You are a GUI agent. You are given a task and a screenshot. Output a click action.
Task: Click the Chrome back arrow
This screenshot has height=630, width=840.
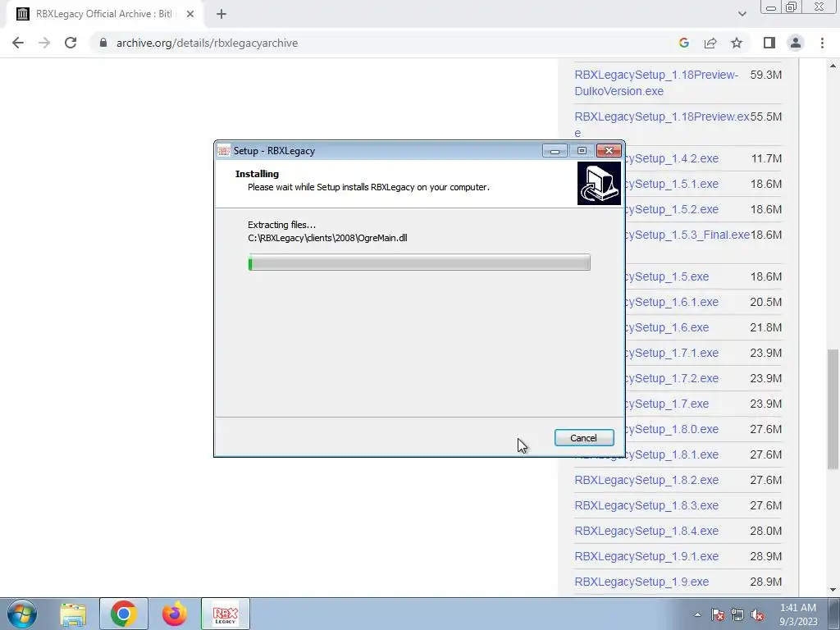(18, 43)
